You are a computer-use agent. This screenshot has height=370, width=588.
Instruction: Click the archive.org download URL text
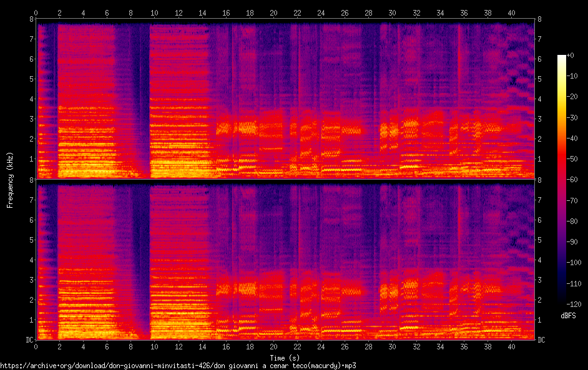(x=178, y=366)
